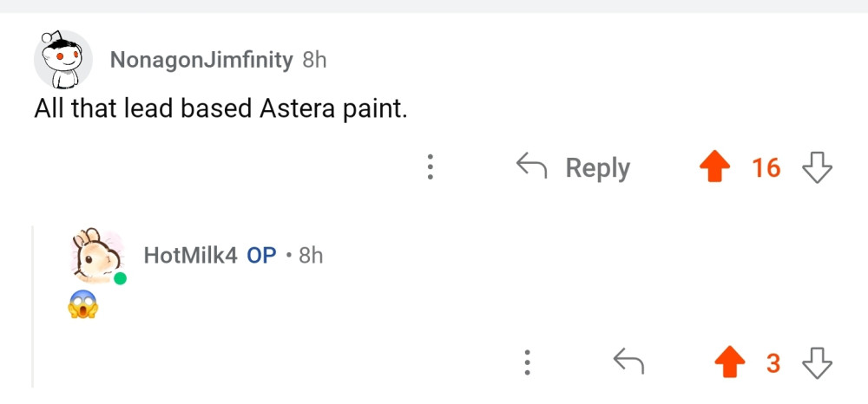Visit the HotMilk4 username link

190,255
